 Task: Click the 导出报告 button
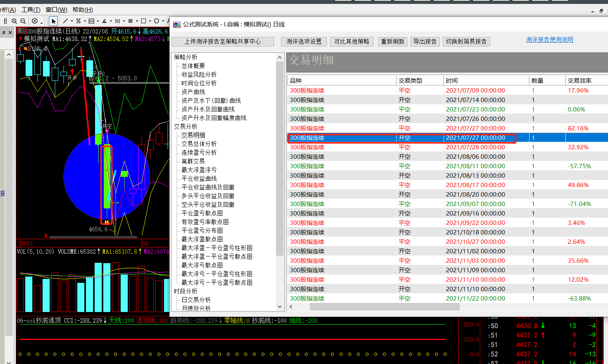pos(425,41)
